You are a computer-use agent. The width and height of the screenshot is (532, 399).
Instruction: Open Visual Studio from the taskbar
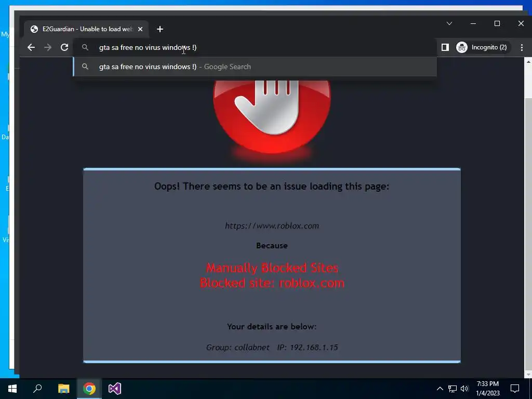coord(115,389)
